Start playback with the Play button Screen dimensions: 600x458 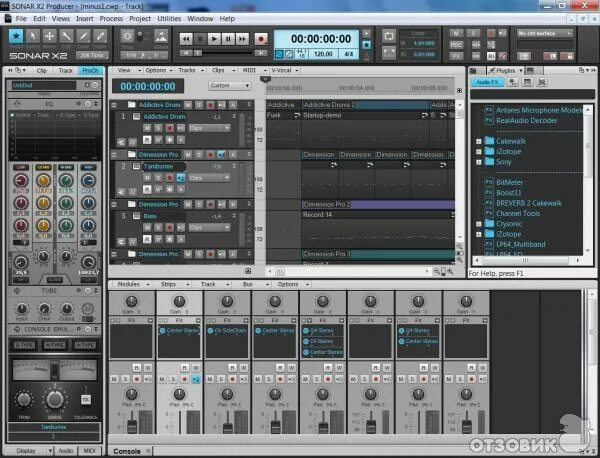[x=214, y=39]
